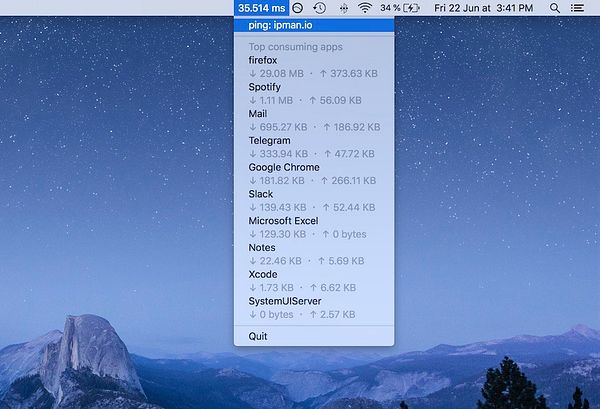Viewport: 600px width, 409px height.
Task: Click the Wi-Fi status icon
Action: pyautogui.click(x=365, y=8)
